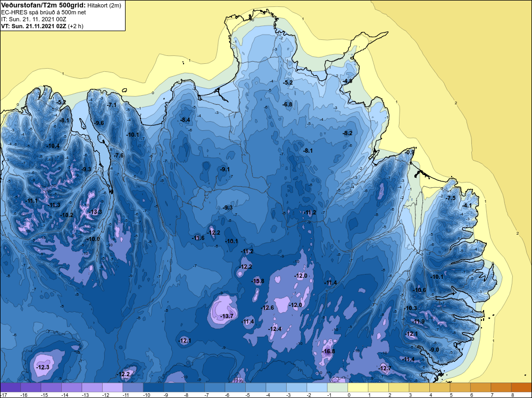Click the -8.2 temperature value
The image size is (532, 398).
pos(347,133)
